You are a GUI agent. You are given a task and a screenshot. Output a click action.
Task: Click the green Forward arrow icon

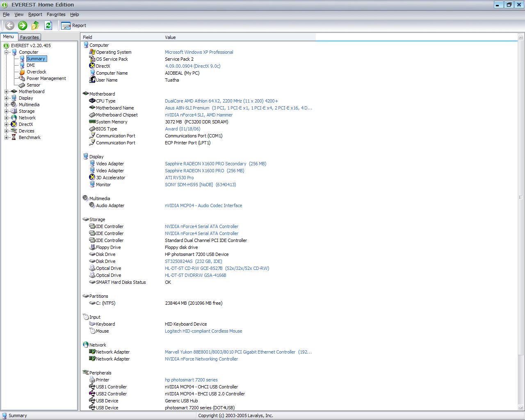point(23,25)
